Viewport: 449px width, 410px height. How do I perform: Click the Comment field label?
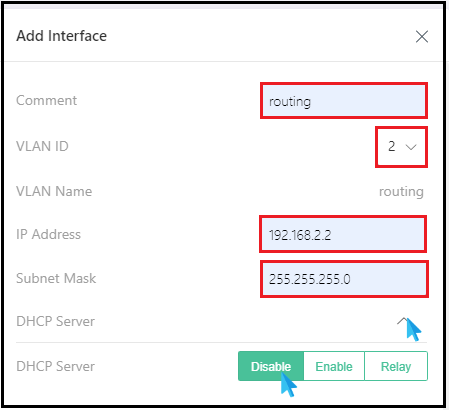tap(46, 100)
